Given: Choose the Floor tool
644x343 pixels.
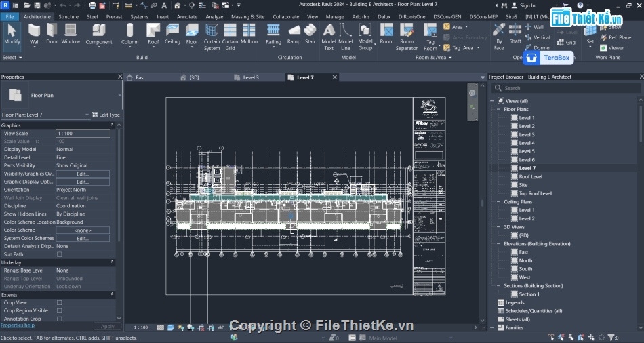Looking at the screenshot, I should [x=192, y=35].
